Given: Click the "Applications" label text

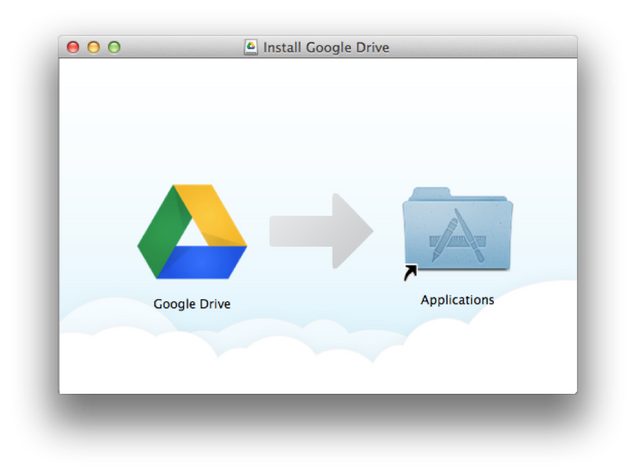Looking at the screenshot, I should (x=457, y=300).
